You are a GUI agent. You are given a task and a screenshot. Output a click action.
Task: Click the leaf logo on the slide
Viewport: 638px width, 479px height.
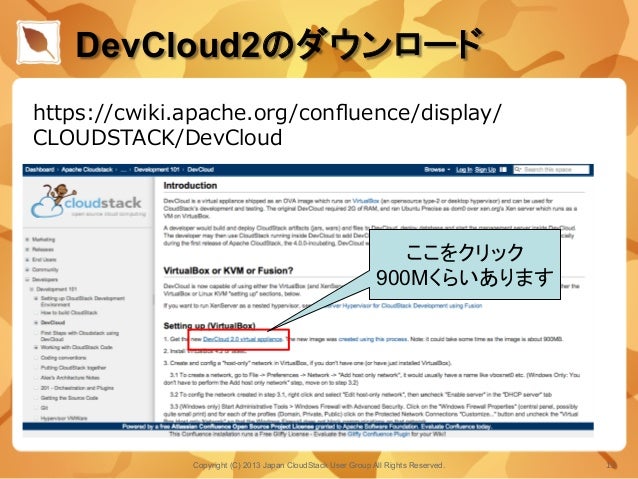pos(38,43)
